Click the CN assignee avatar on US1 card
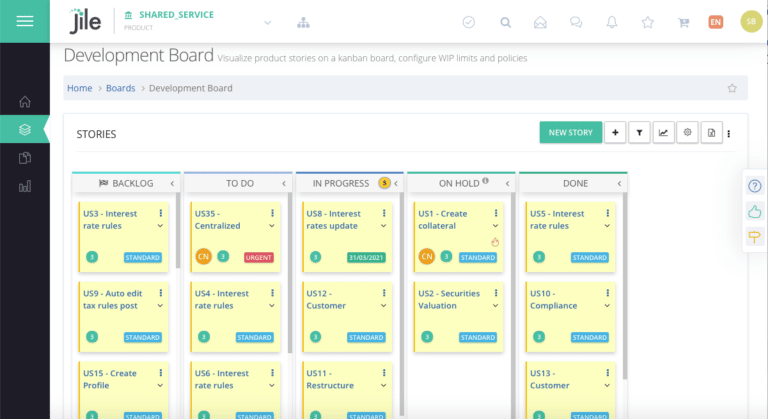768x419 pixels. click(x=427, y=256)
